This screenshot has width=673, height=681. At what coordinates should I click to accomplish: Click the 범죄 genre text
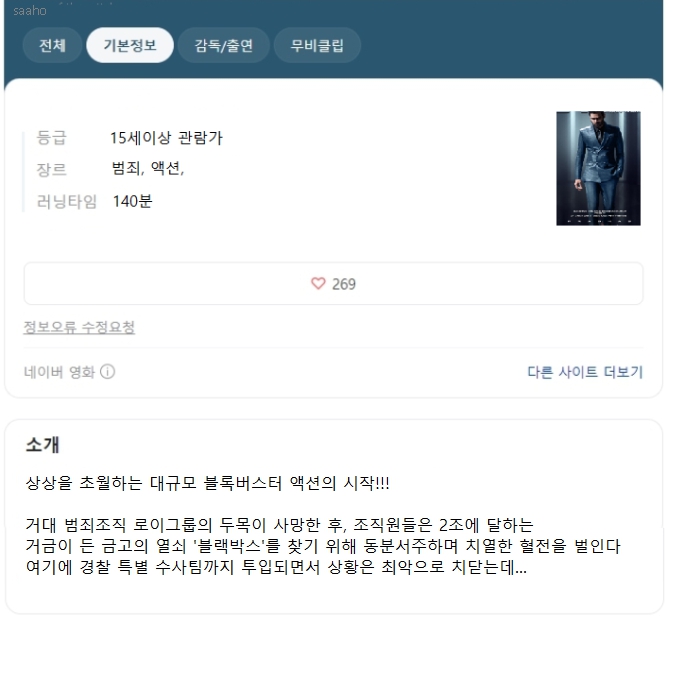point(126,168)
